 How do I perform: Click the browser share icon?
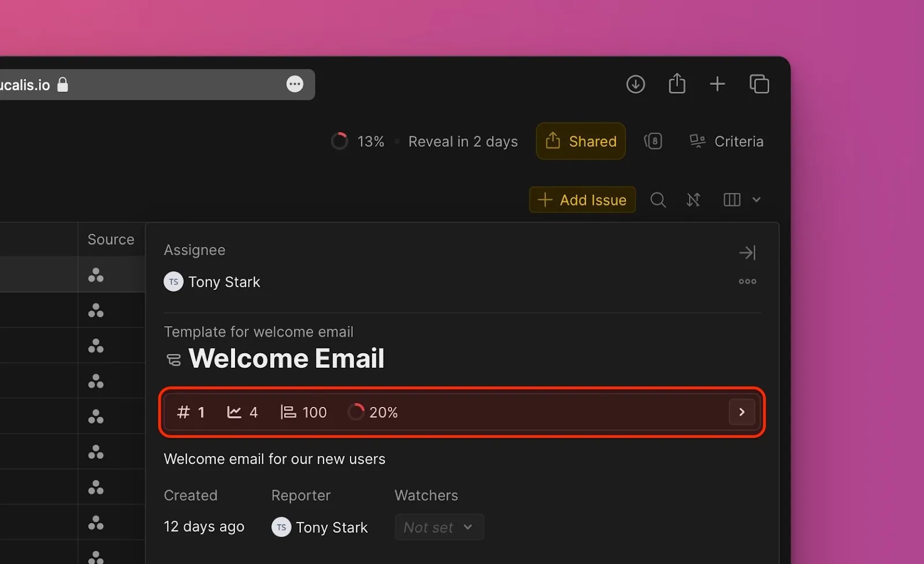pos(677,84)
